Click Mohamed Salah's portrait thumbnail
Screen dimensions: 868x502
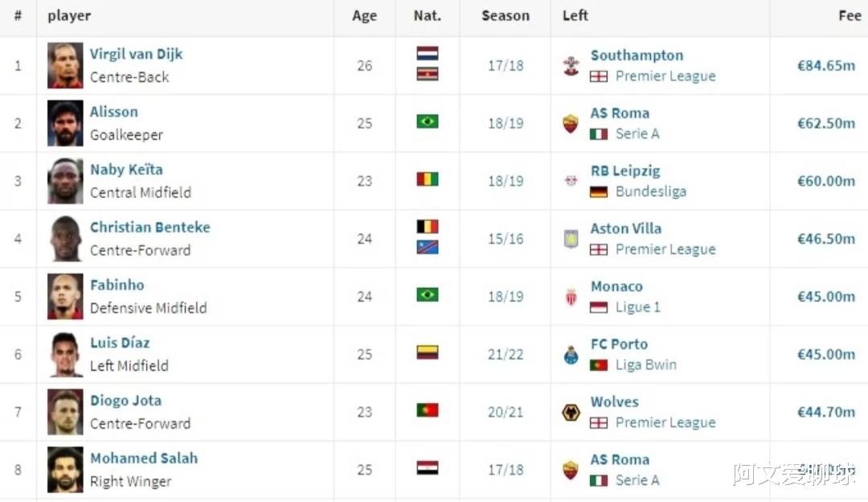(x=65, y=470)
